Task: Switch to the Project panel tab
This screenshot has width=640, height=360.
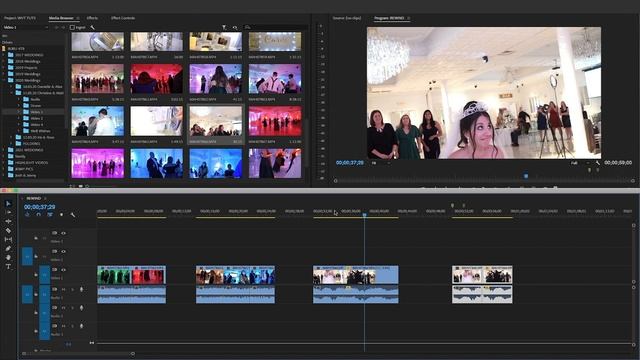Action: pyautogui.click(x=20, y=18)
